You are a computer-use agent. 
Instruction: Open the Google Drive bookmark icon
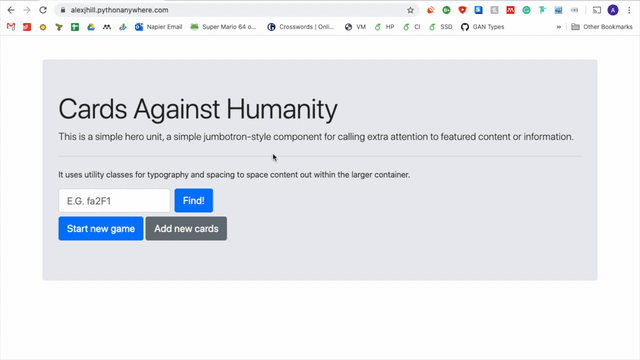(91, 27)
